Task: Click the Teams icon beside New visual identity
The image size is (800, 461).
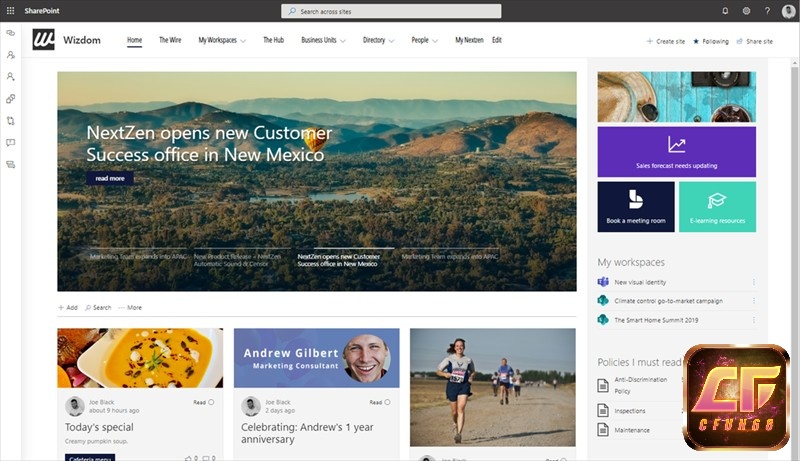Action: tap(603, 282)
